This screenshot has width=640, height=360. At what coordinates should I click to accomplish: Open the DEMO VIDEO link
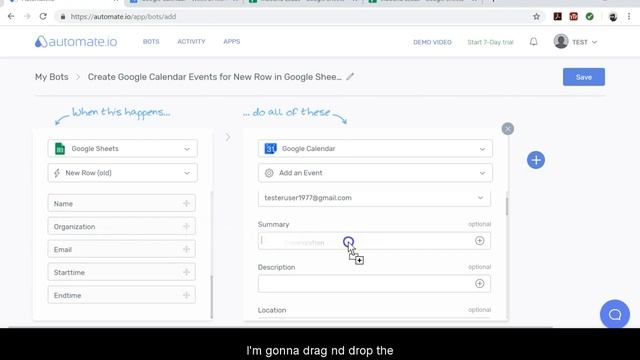tap(432, 42)
